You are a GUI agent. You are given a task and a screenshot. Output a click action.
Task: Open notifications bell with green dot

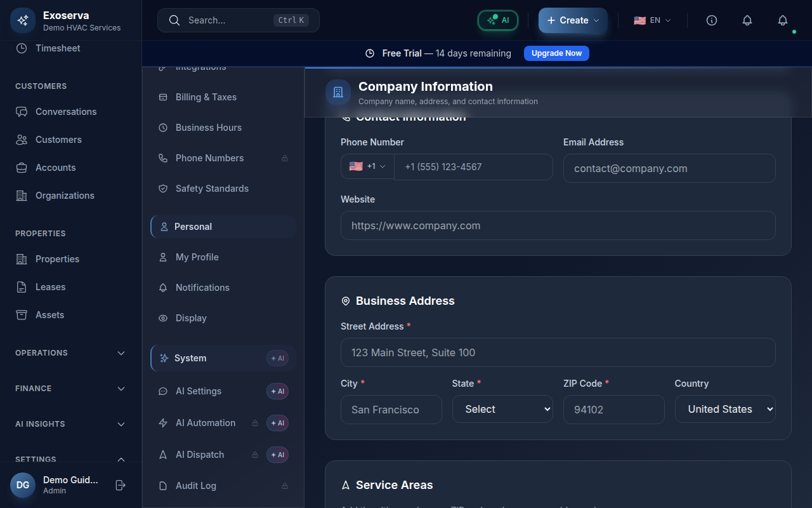(x=783, y=20)
